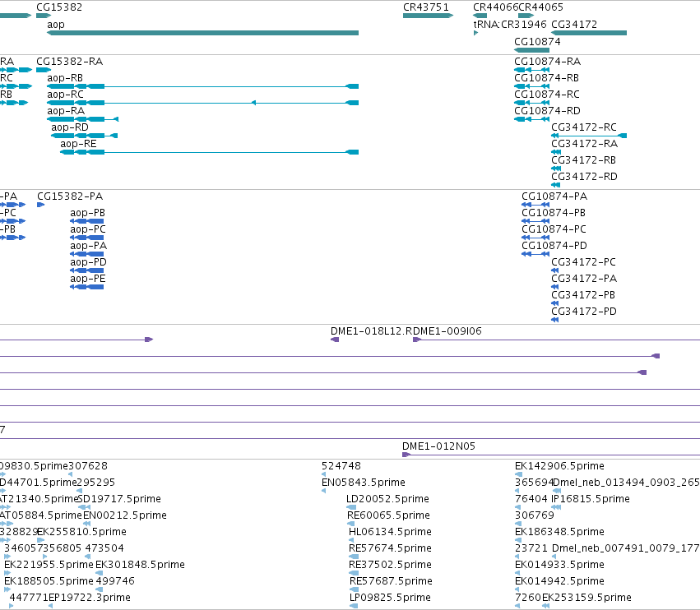
Task: Select transcript CG10874-RD
Action: pyautogui.click(x=531, y=119)
